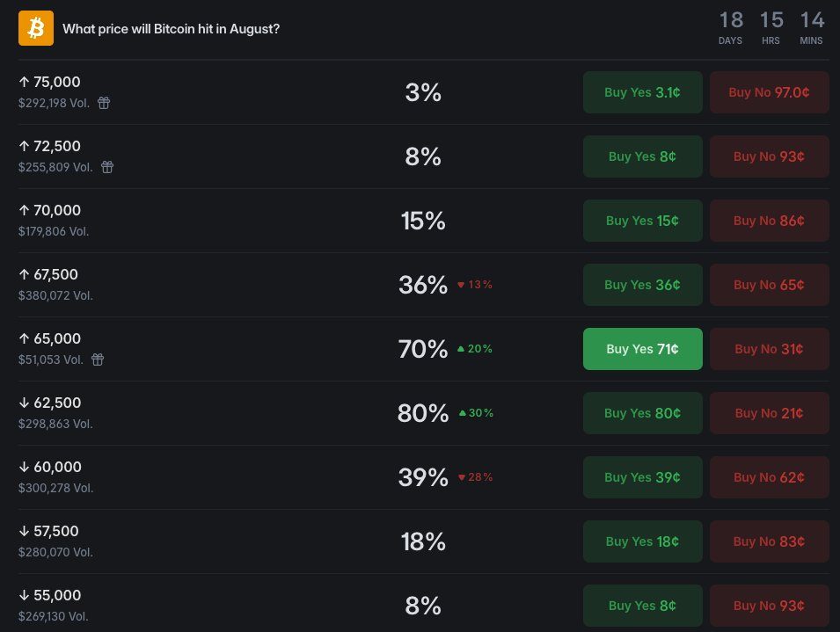Buy Yes at 3.1¢ for 75,000
Screen dimensions: 840x632
pyautogui.click(x=642, y=92)
